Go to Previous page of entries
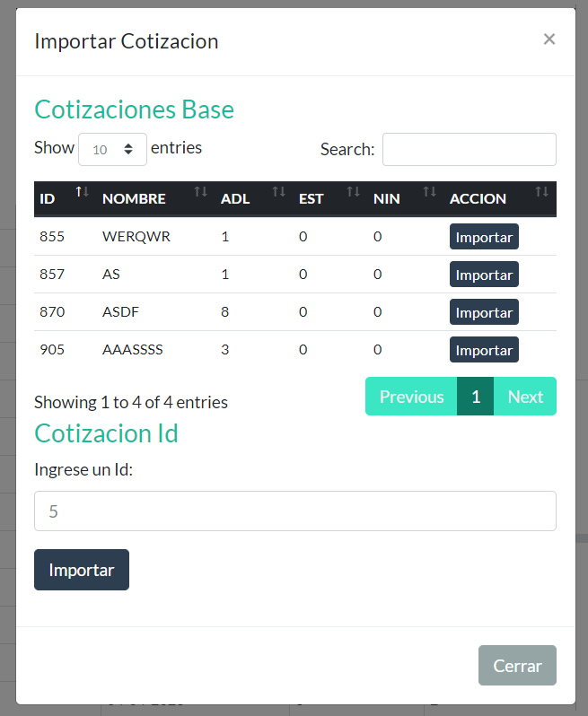Image resolution: width=588 pixels, height=716 pixels. coord(411,397)
